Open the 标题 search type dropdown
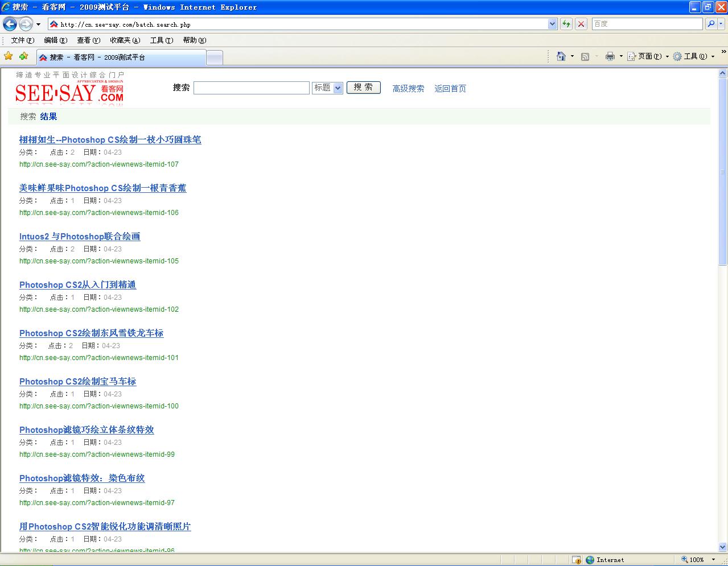Viewport: 728px width, 566px height. (x=327, y=88)
